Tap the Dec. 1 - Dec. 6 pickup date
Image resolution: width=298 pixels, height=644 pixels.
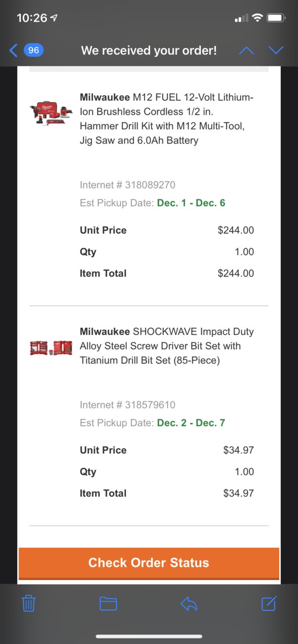point(191,203)
